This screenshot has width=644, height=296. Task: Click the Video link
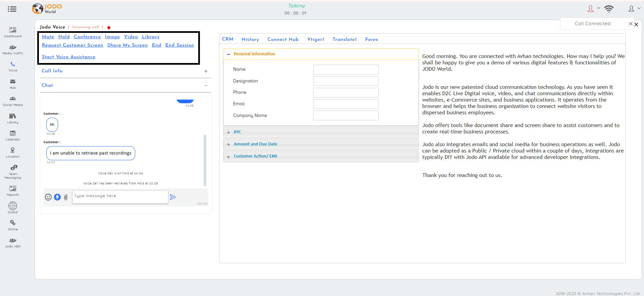[131, 37]
